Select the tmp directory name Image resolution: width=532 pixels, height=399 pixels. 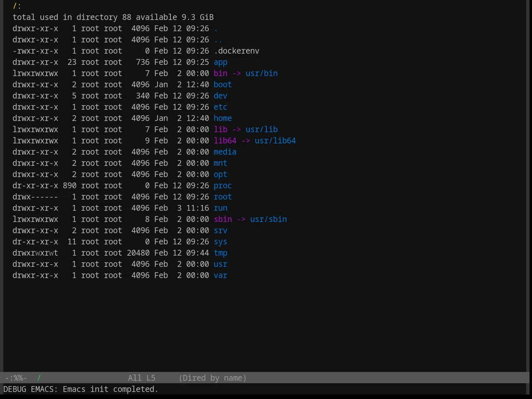[x=220, y=253]
